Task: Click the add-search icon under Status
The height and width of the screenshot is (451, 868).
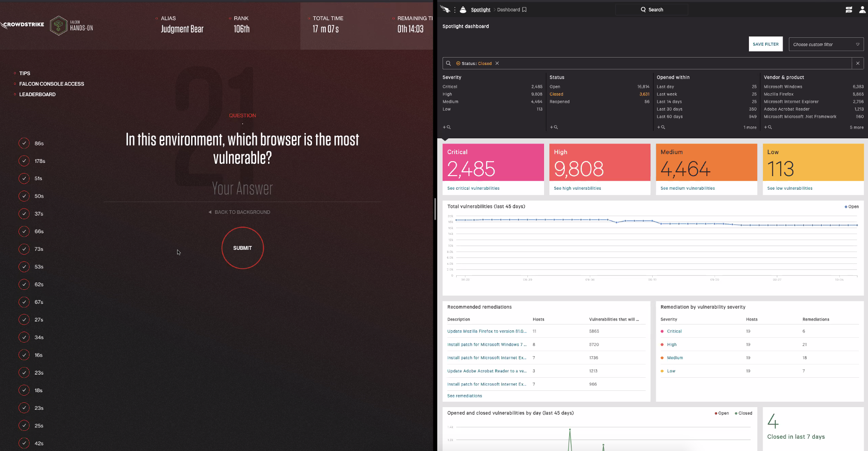Action: 554,127
